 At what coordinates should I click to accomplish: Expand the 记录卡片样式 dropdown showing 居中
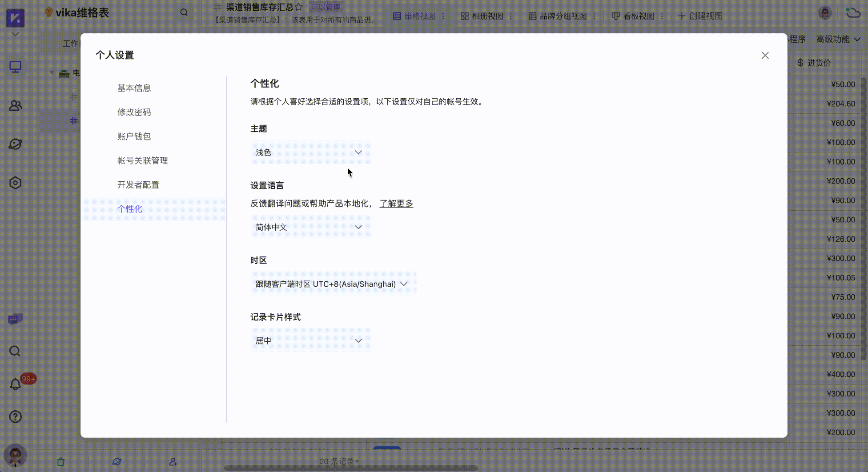[x=310, y=340]
